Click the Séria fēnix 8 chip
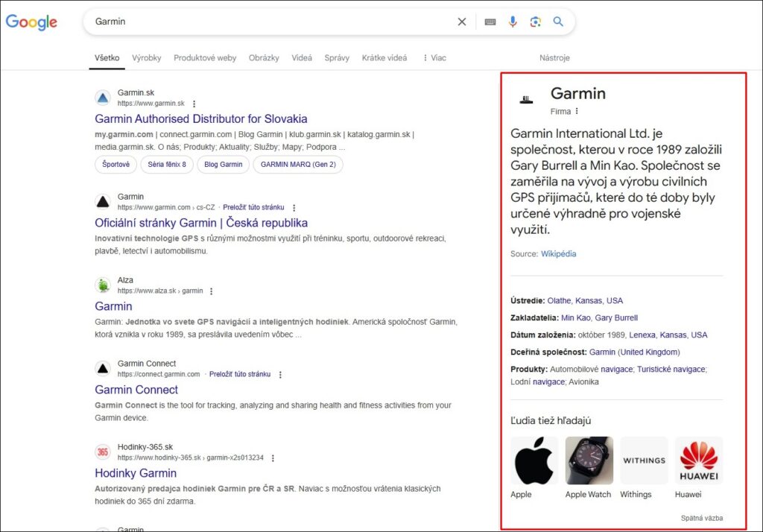Viewport: 763px width, 532px height. (x=167, y=165)
